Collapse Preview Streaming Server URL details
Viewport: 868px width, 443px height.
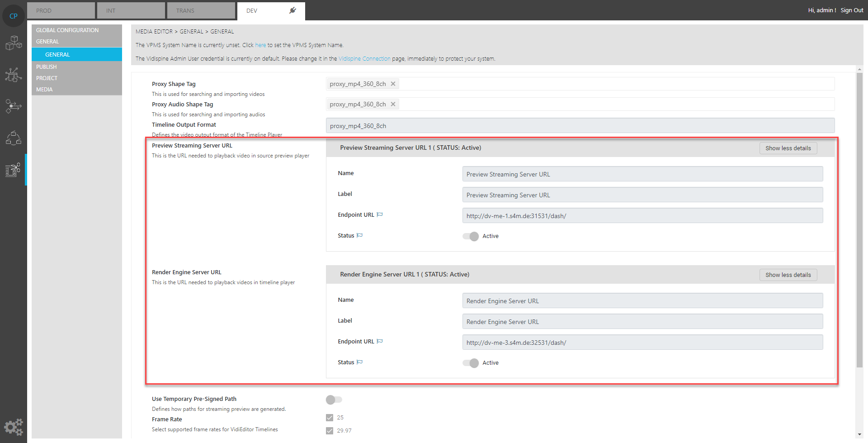coord(788,148)
